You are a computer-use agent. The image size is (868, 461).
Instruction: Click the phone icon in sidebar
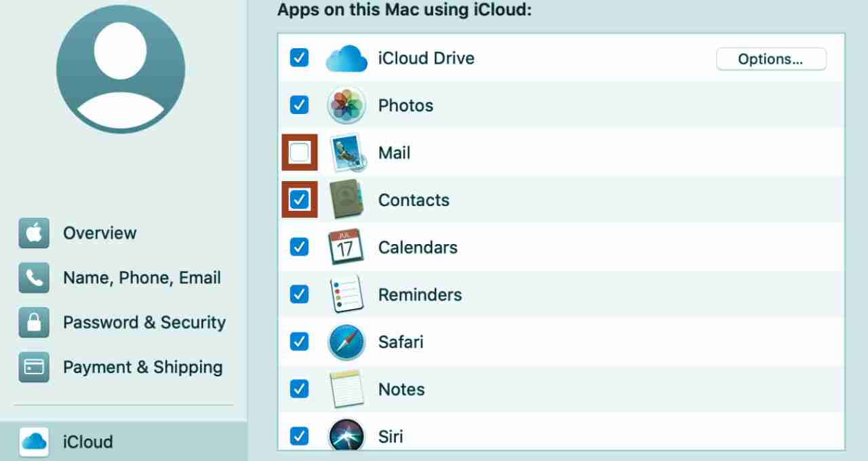34,278
